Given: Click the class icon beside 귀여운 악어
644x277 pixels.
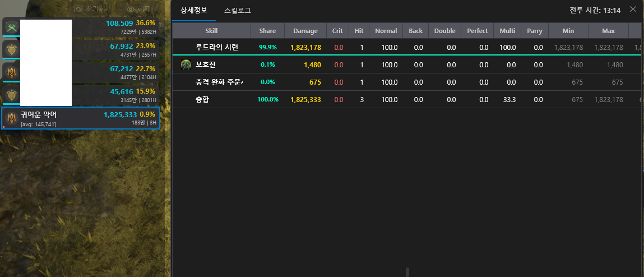Looking at the screenshot, I should click(11, 118).
